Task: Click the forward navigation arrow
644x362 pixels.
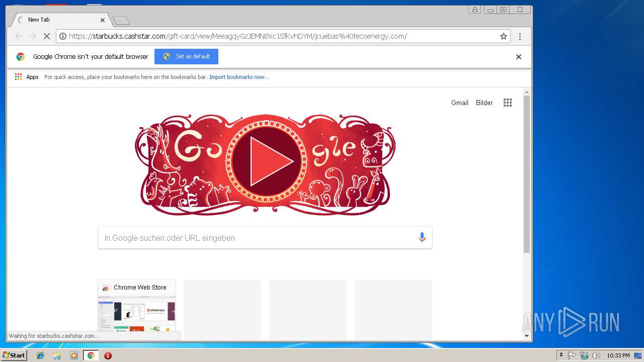Action: (33, 36)
